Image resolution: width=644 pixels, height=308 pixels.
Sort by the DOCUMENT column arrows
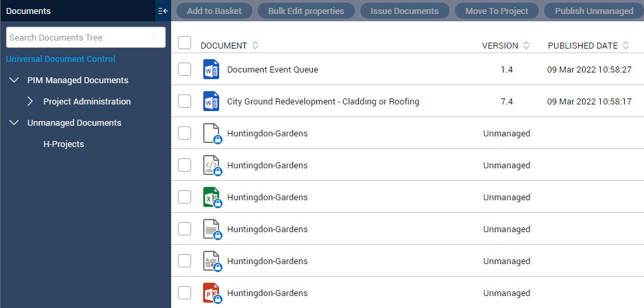pos(255,45)
